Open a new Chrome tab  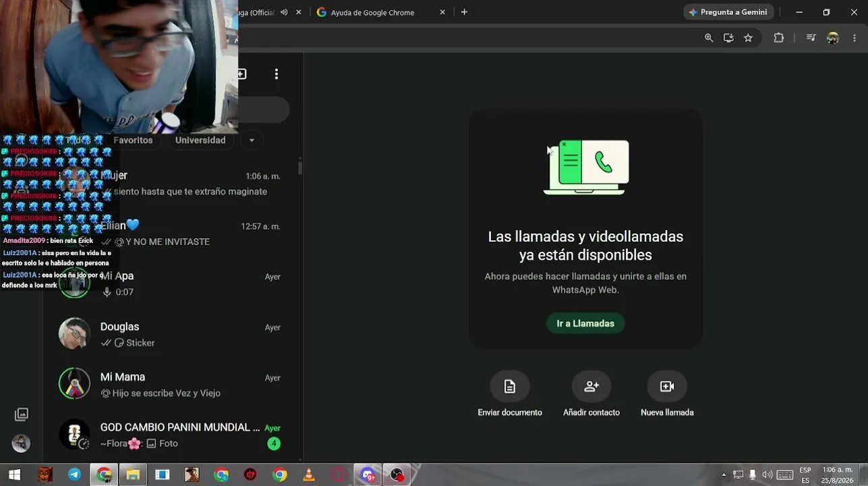coord(464,12)
